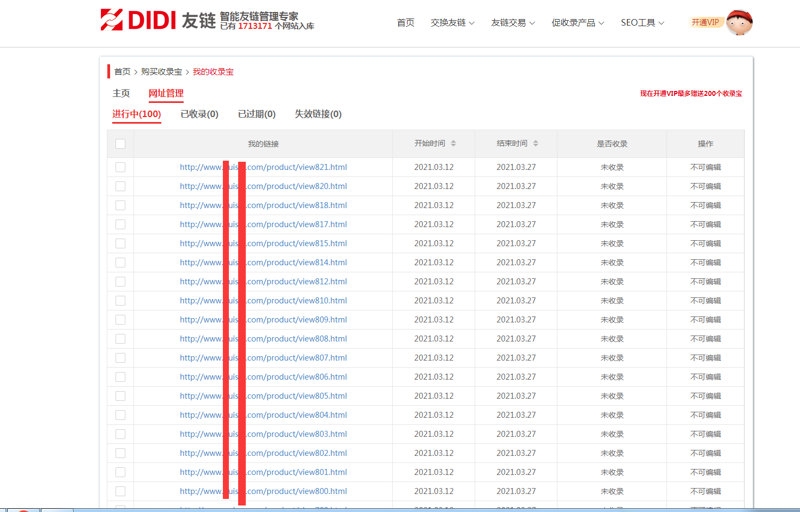Expand the 友链交易 dropdown menu
The width and height of the screenshot is (800, 512).
[513, 22]
